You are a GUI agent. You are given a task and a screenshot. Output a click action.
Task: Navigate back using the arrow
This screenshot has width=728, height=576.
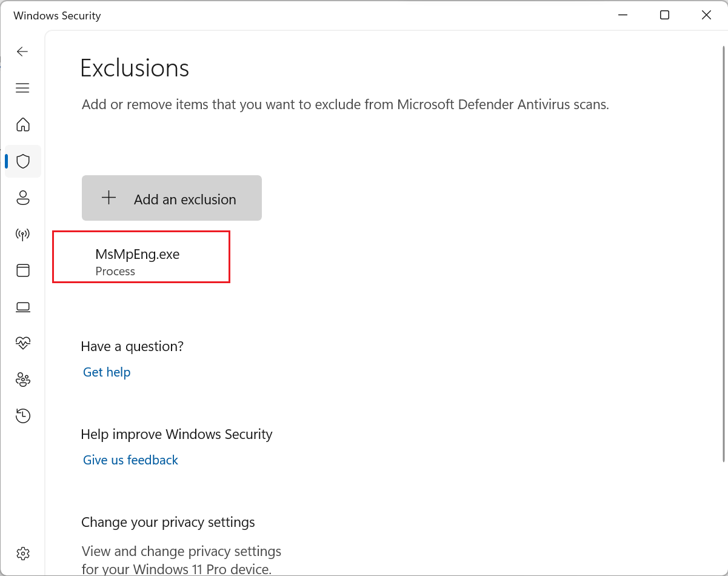[x=22, y=52]
